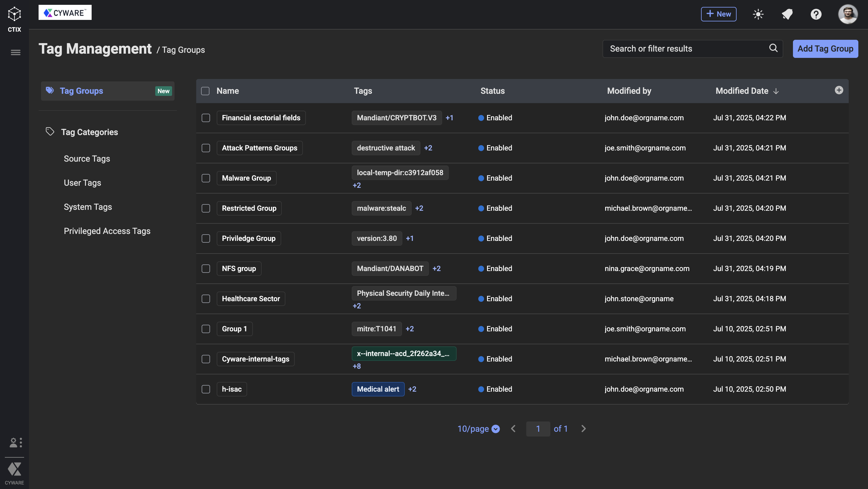Add column with plus icon
The image size is (868, 489).
tap(839, 90)
